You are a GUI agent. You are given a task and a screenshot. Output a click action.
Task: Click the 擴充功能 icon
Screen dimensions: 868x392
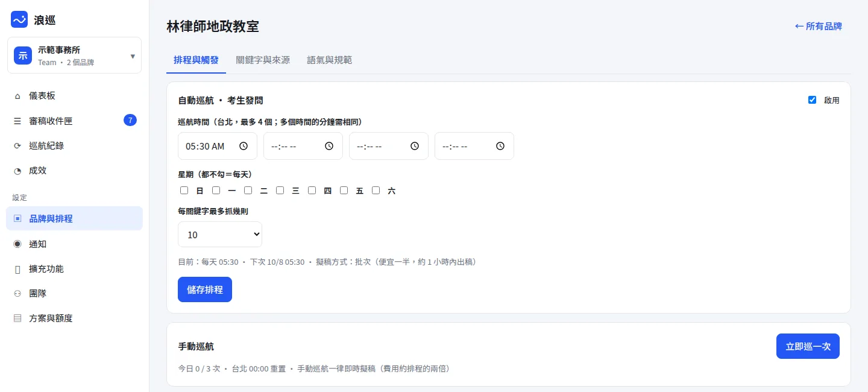pos(17,269)
